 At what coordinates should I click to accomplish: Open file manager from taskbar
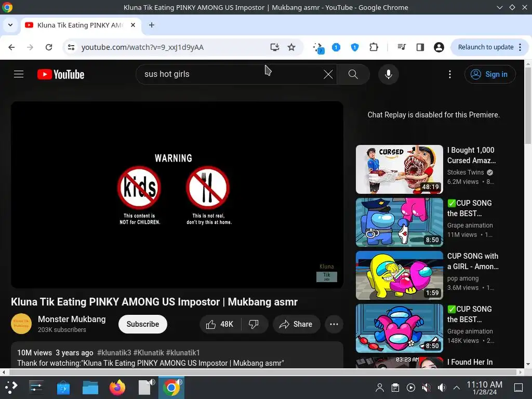pos(90,387)
